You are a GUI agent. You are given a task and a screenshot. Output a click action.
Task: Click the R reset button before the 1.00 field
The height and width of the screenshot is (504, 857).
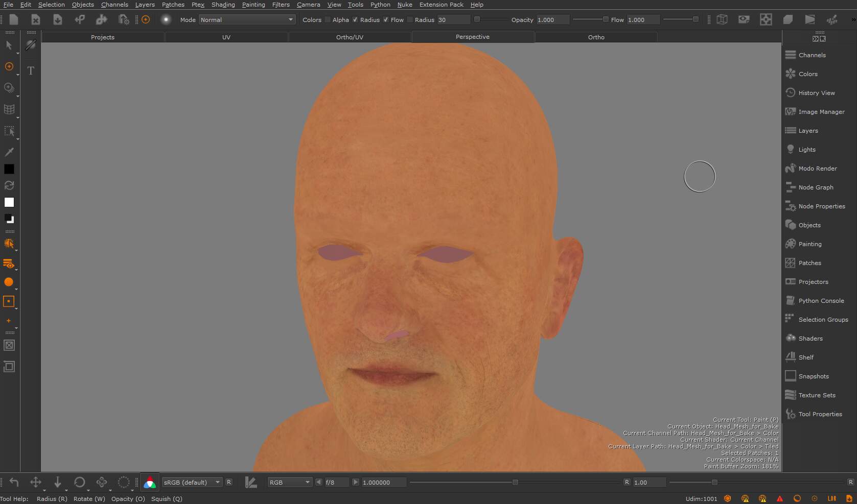627,482
